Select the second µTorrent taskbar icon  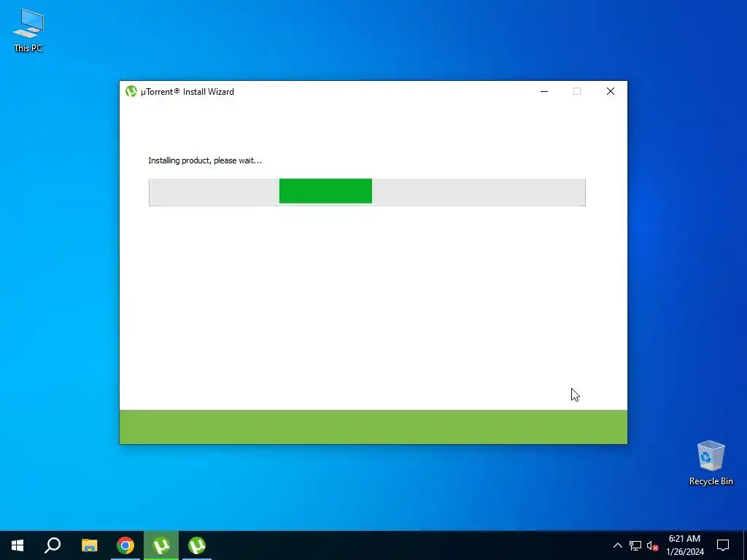197,545
